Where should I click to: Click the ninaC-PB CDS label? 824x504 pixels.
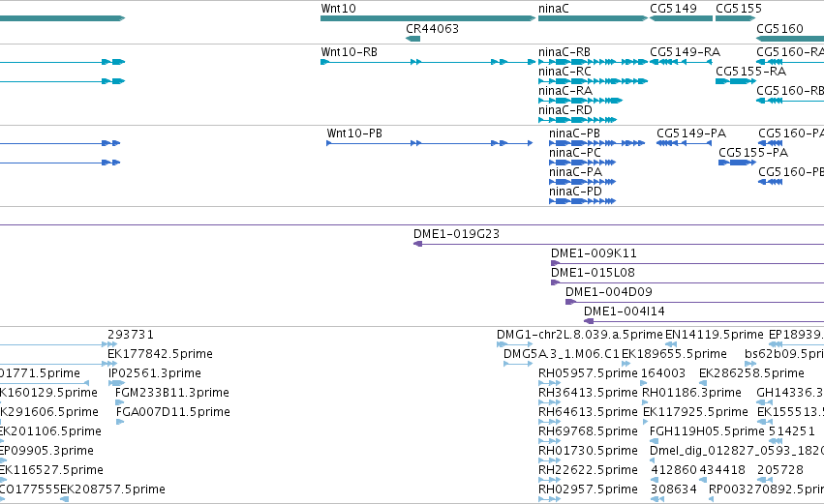[574, 133]
